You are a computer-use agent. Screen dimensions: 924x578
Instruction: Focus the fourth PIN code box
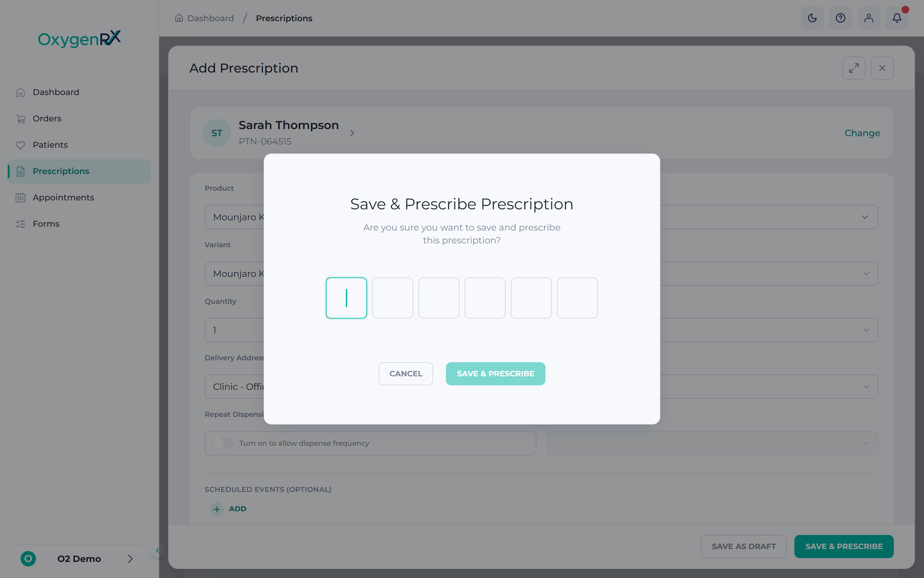pos(485,298)
